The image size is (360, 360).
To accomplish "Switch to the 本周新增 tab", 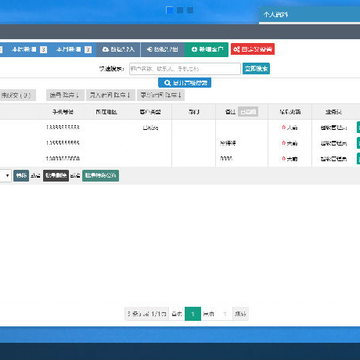I will point(29,49).
